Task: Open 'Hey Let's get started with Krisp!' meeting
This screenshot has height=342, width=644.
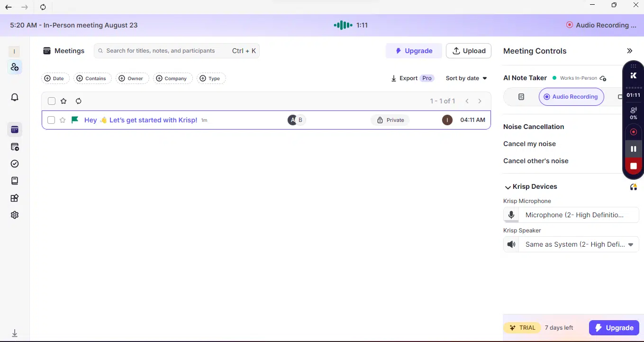Action: point(141,120)
